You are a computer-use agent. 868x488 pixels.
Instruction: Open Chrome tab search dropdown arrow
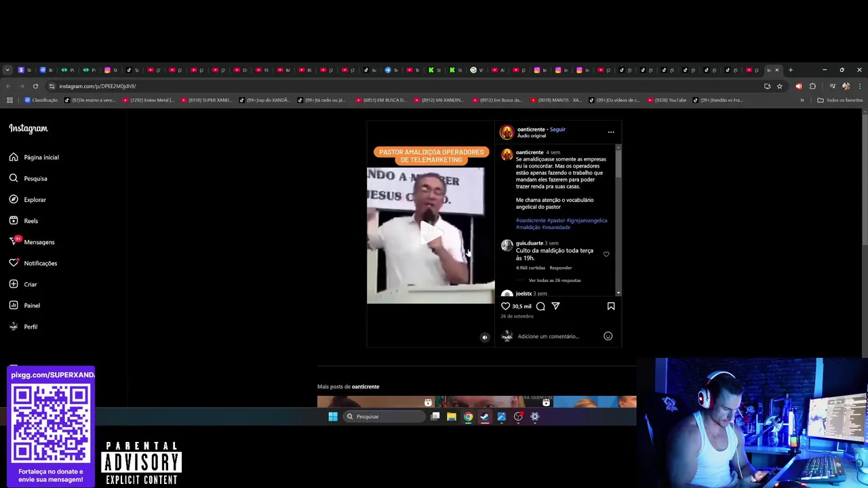(x=7, y=70)
